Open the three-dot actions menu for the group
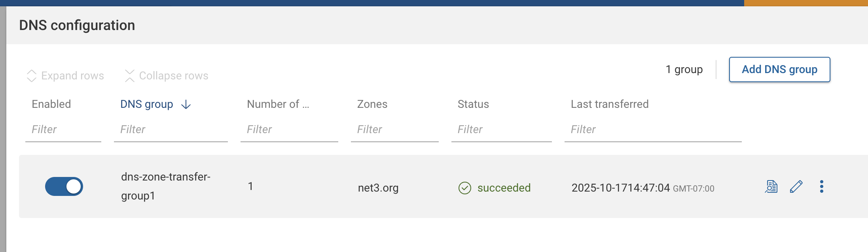This screenshot has height=252, width=868. [822, 186]
